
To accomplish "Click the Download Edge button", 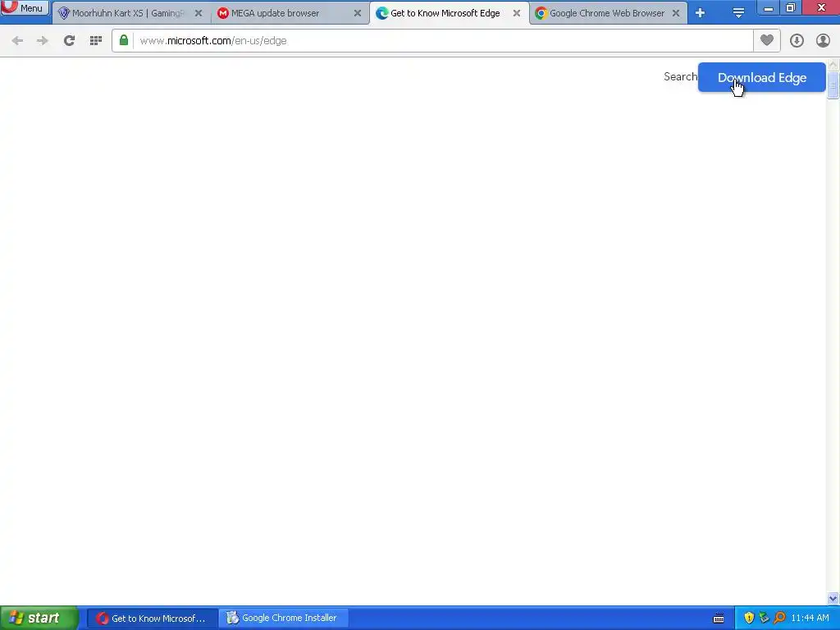I will tap(762, 78).
